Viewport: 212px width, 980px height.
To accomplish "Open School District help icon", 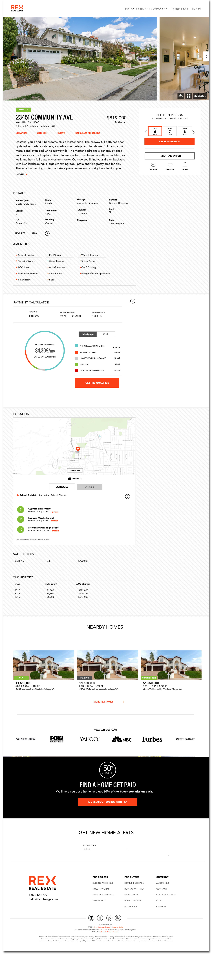I will (x=128, y=496).
